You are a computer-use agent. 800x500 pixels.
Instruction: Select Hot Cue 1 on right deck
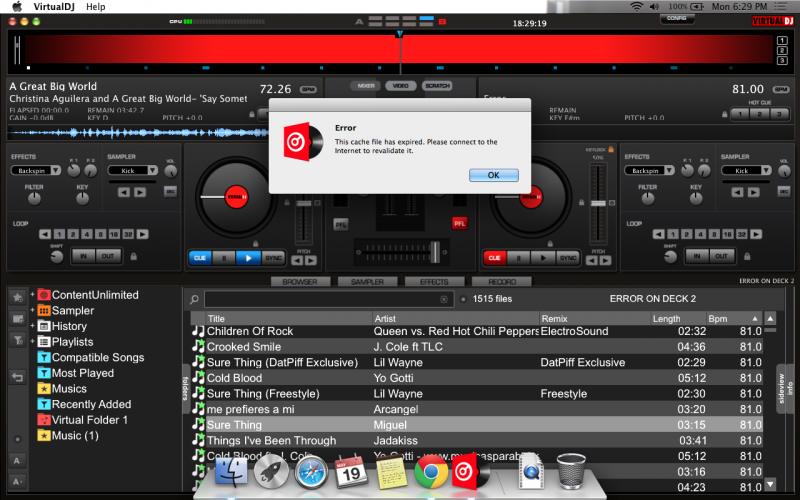(x=740, y=114)
